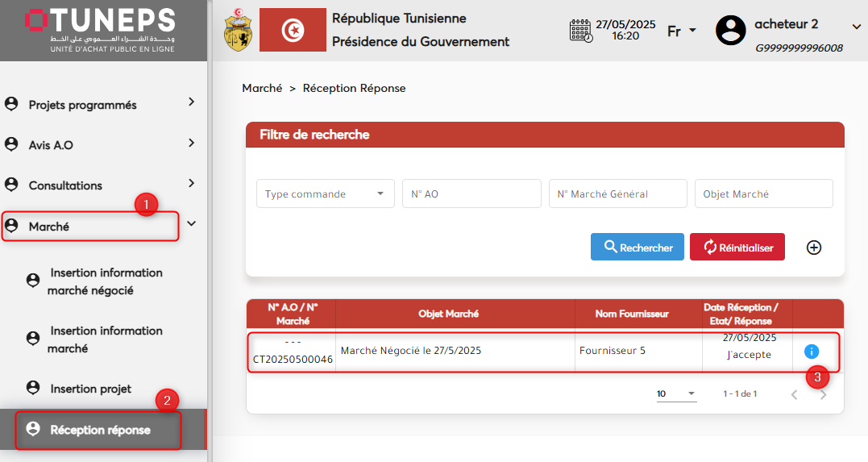Go to next results page arrow
This screenshot has width=868, height=462.
tap(823, 394)
